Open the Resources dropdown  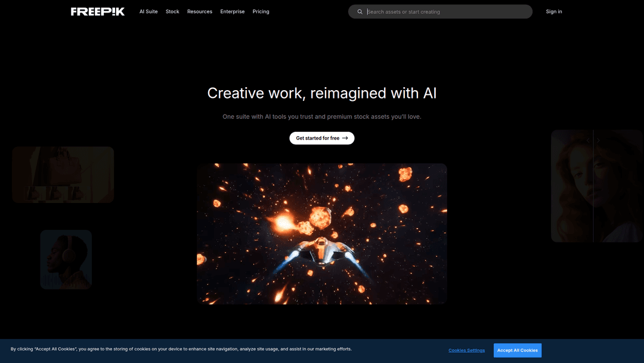[x=200, y=11]
